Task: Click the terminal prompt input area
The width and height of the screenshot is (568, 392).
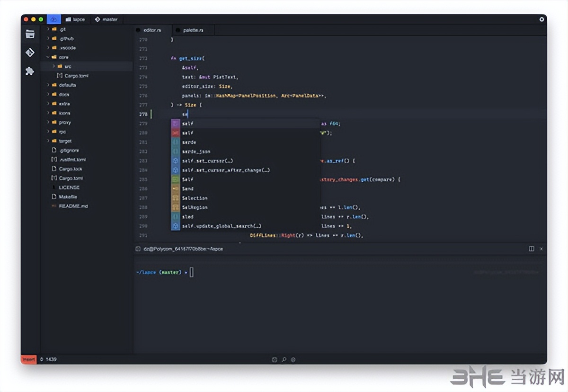Action: tap(191, 272)
